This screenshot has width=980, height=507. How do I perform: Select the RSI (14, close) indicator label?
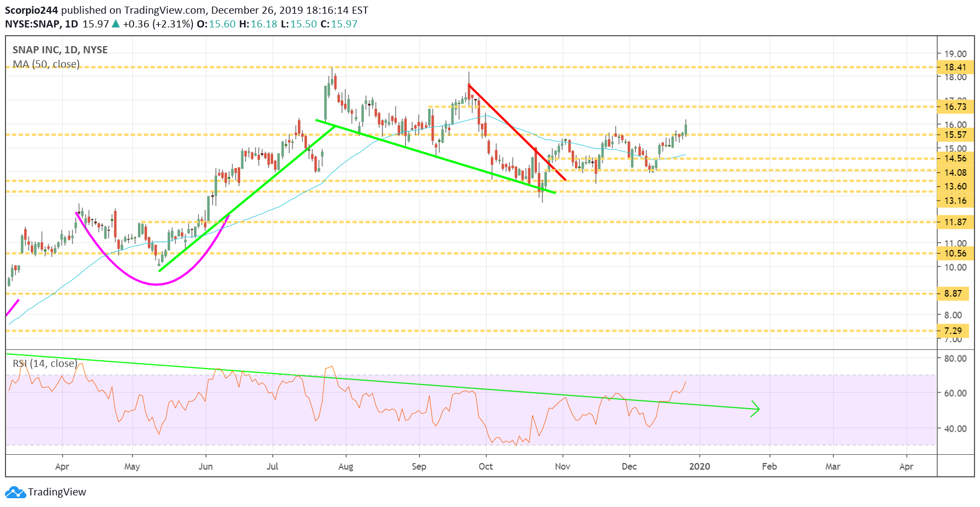click(45, 363)
